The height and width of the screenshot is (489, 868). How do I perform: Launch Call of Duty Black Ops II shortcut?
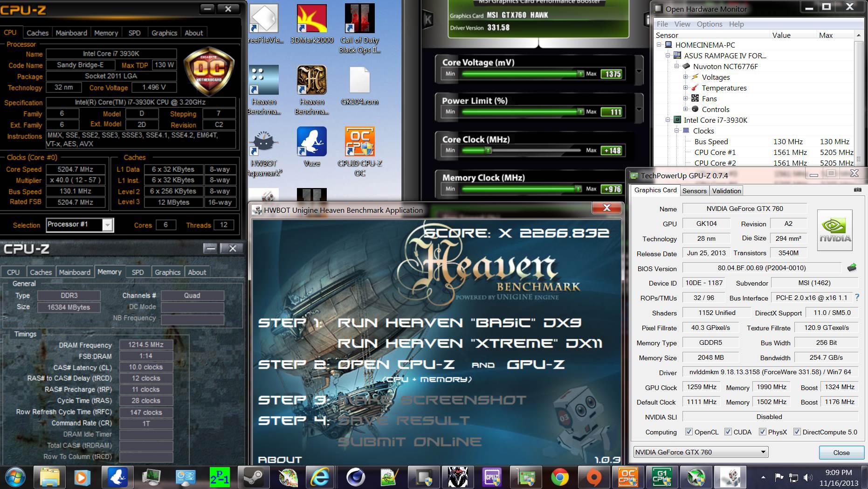[x=359, y=28]
